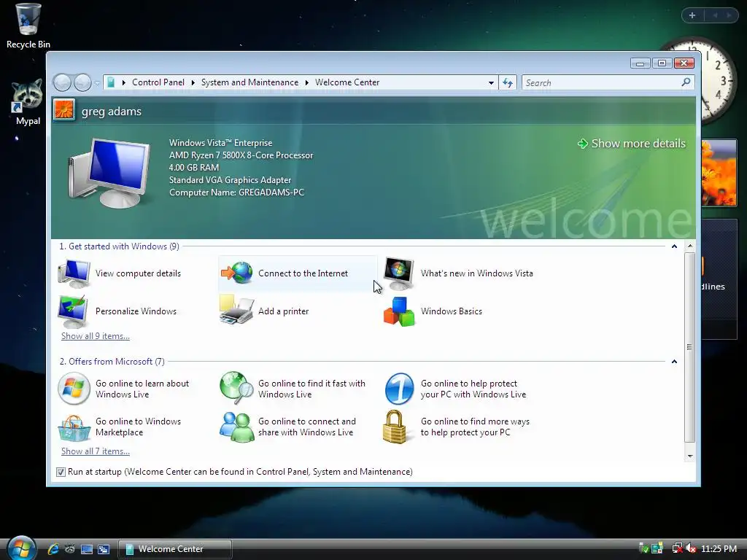Click the 4.00 GB RAM text
Image resolution: width=747 pixels, height=560 pixels.
(194, 168)
